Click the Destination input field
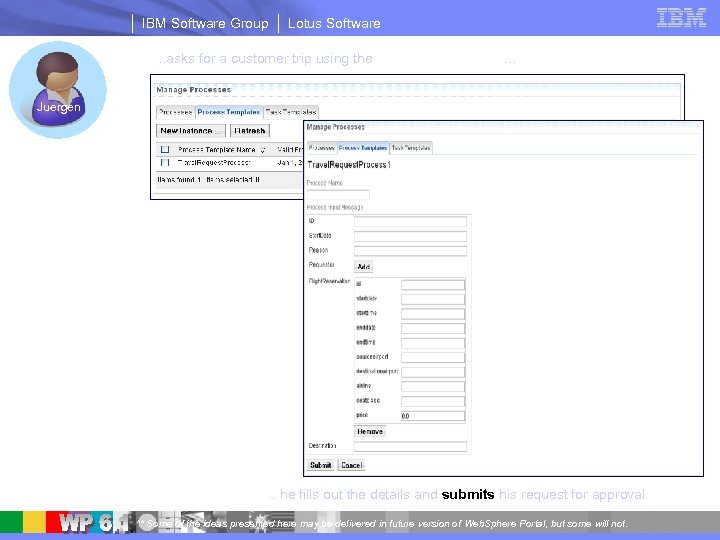This screenshot has width=720, height=540. coord(410,446)
